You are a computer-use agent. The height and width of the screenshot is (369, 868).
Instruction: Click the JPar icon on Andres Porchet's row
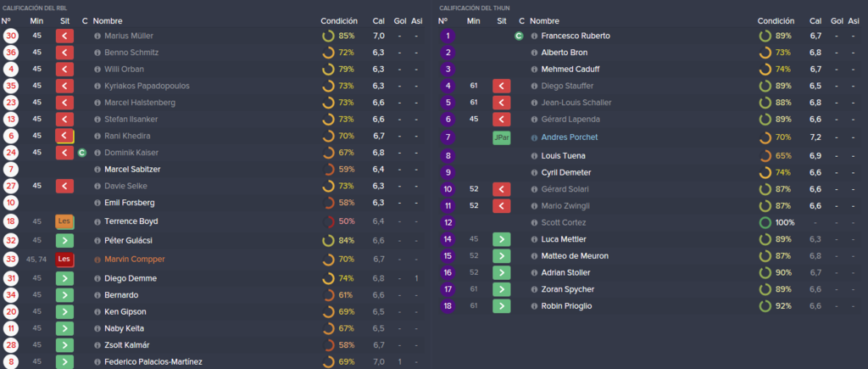pos(501,137)
